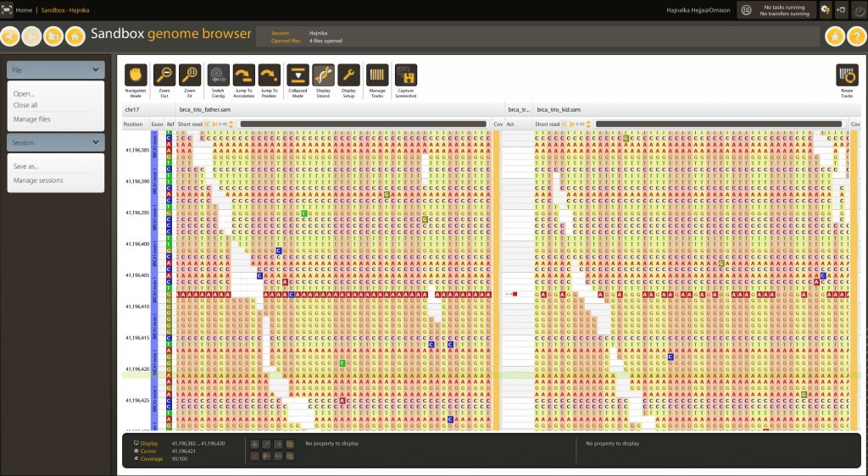This screenshot has width=868, height=476.
Task: Click the Home breadcrumb
Action: click(x=24, y=10)
